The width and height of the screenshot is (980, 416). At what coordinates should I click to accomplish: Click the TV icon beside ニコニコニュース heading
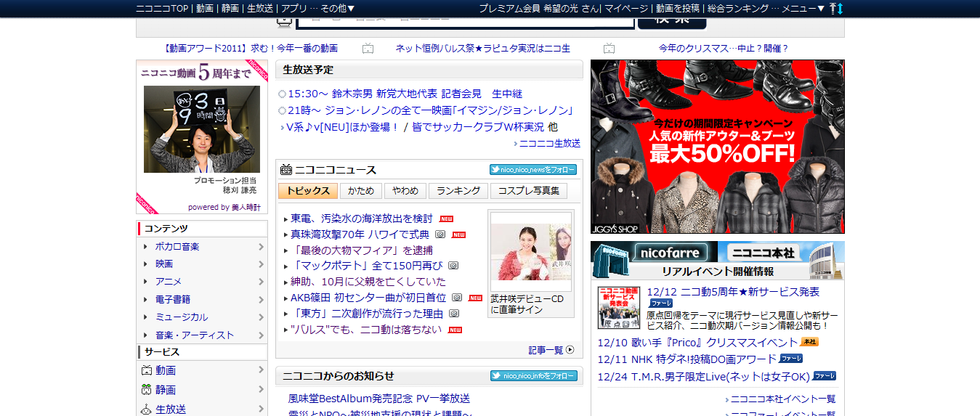pos(286,170)
